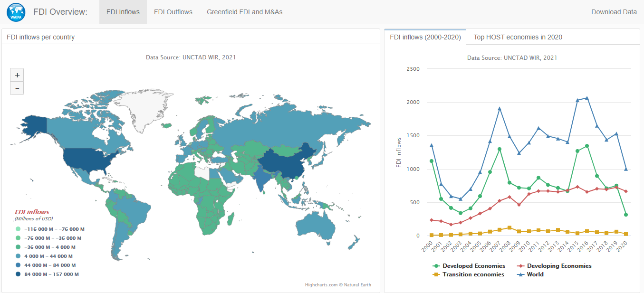
Task: Click the Download Data link
Action: [x=614, y=12]
